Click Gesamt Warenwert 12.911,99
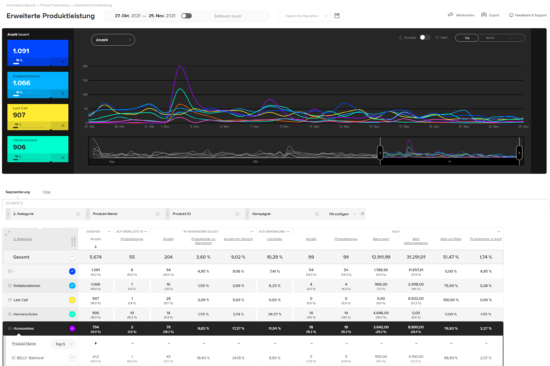 (x=381, y=257)
